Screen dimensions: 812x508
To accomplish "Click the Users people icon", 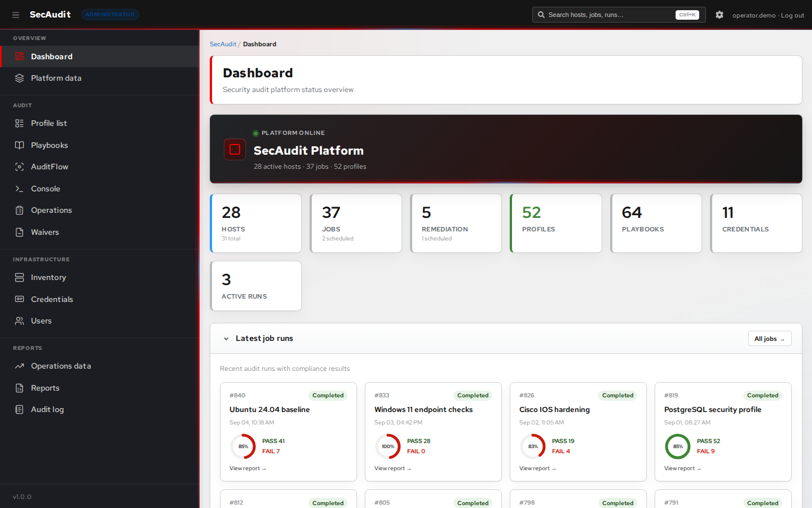I will tap(19, 321).
